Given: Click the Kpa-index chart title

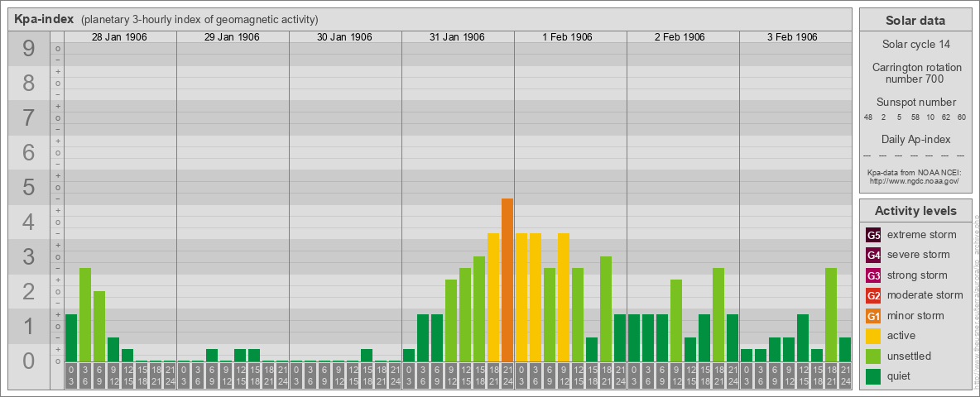Looking at the screenshot, I should tap(45, 19).
